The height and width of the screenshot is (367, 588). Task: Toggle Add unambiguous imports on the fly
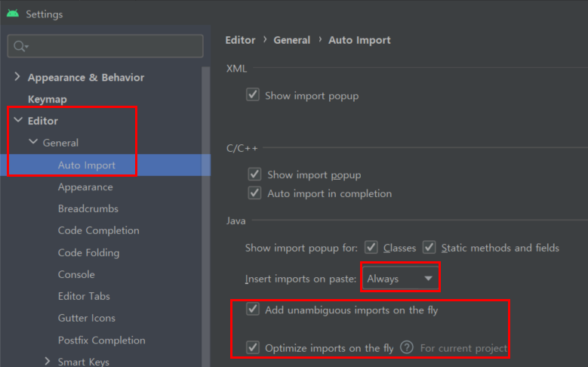point(253,309)
